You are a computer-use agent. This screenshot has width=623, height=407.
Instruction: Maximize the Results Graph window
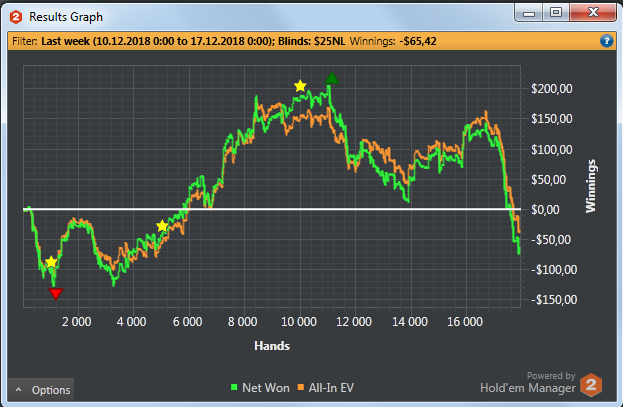[x=555, y=13]
